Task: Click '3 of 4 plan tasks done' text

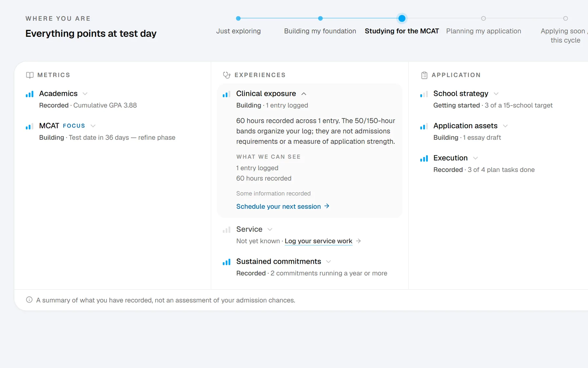Action: click(x=501, y=170)
